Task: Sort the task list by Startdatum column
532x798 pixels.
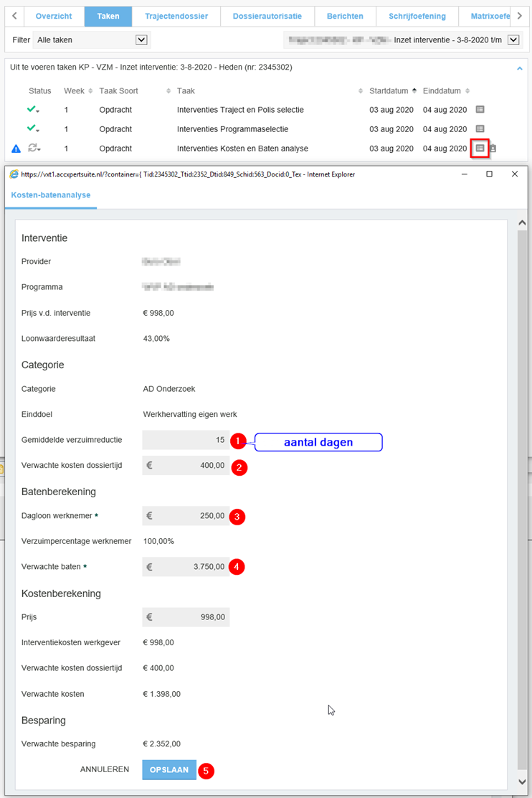Action: 389,91
